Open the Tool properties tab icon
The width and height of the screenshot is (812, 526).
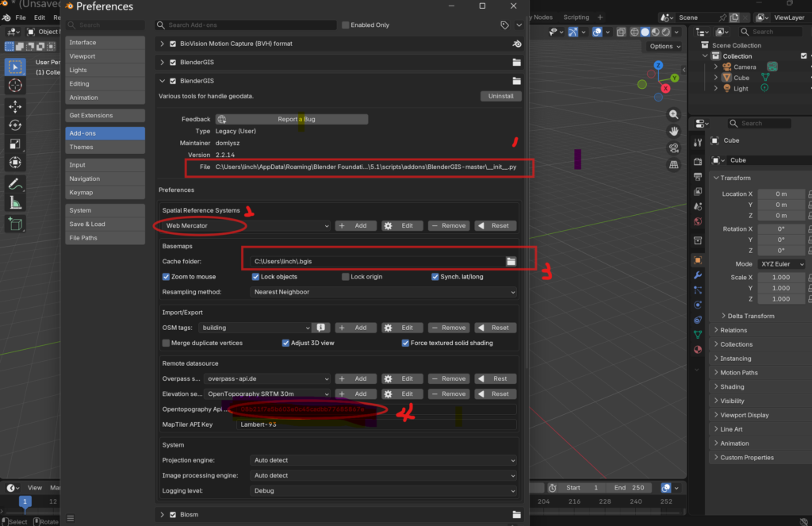[x=698, y=142]
